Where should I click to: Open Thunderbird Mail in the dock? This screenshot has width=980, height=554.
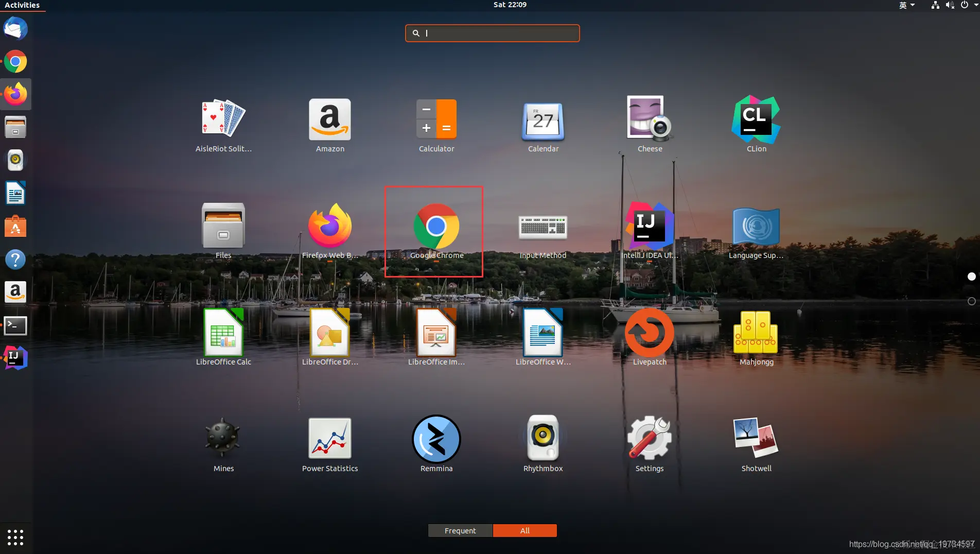click(15, 28)
